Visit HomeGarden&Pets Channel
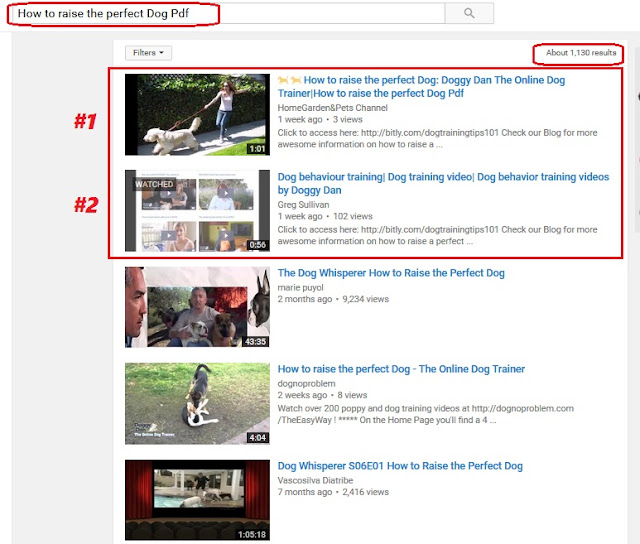 click(x=332, y=108)
